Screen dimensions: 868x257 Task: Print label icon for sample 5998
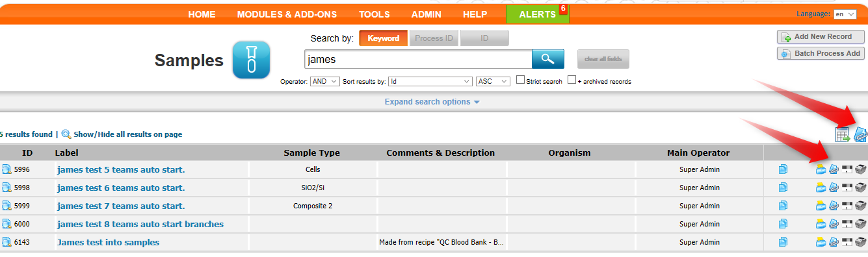pos(861,188)
